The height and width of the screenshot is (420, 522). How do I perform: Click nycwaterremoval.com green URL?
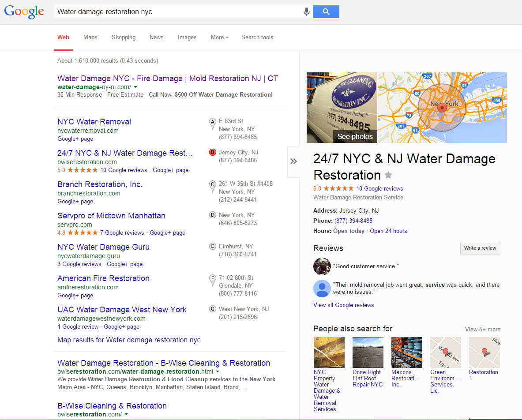88,131
